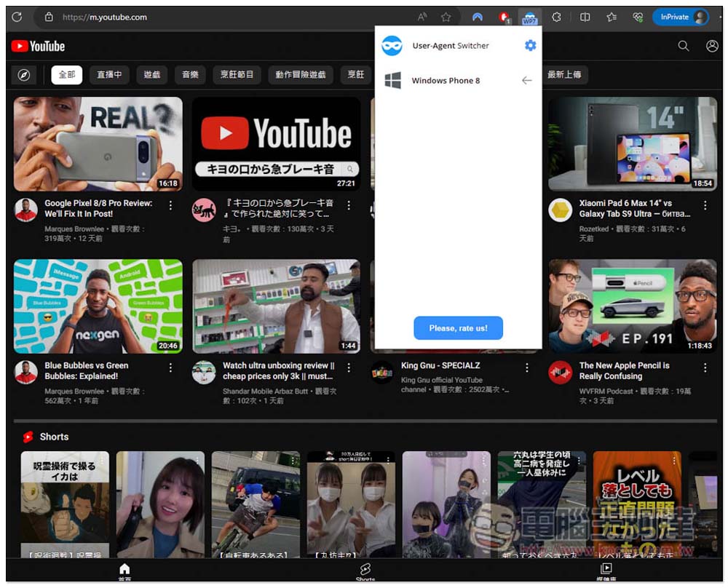Image resolution: width=728 pixels, height=588 pixels.
Task: Toggle split screen icon in toolbar
Action: click(x=585, y=17)
